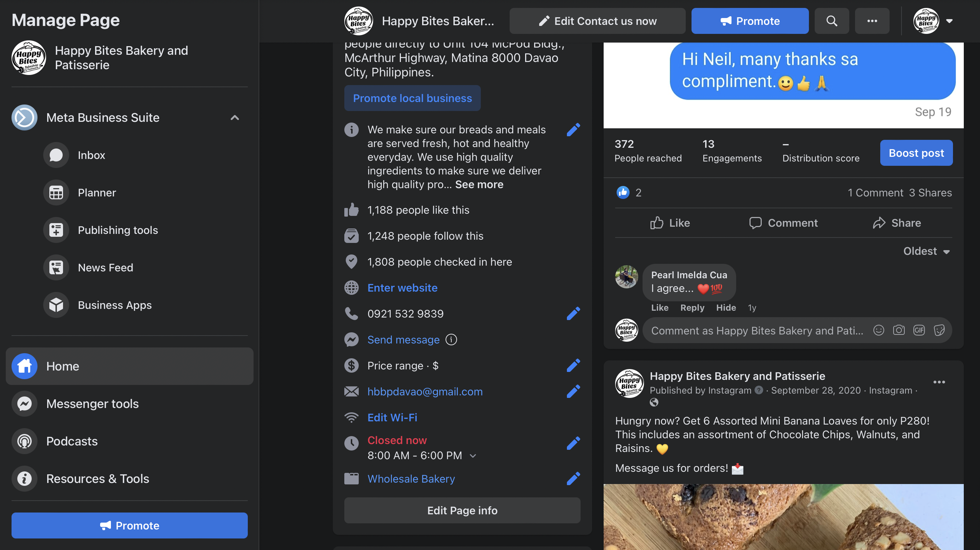Open the Oldest comment sorting dropdown
The image size is (980, 550).
[926, 251]
